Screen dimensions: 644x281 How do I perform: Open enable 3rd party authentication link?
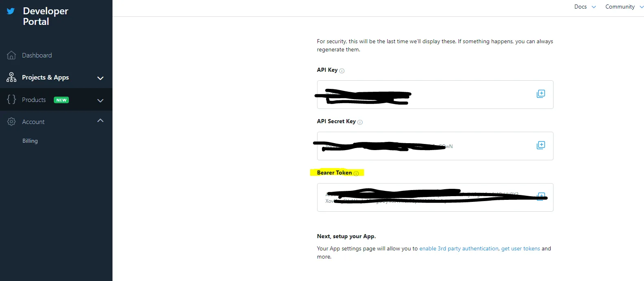coord(459,248)
